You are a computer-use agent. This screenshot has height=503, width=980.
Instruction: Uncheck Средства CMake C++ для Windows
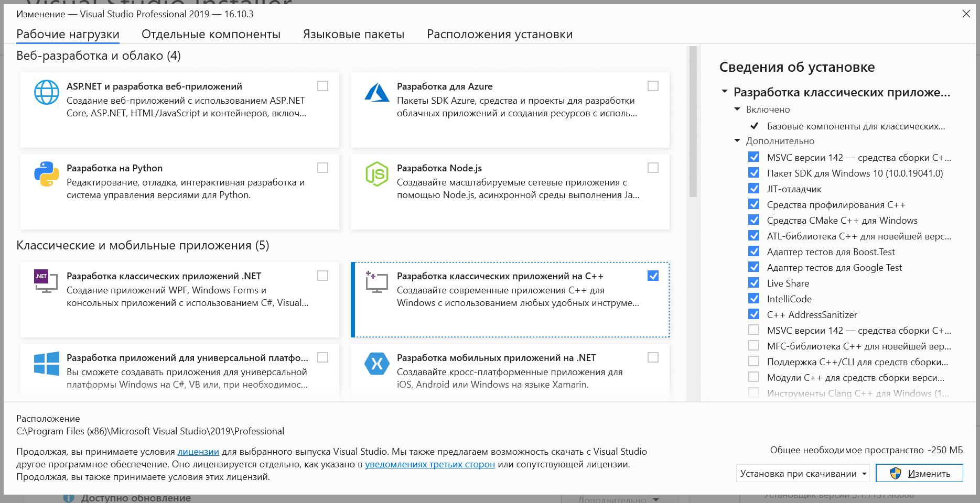coord(754,220)
